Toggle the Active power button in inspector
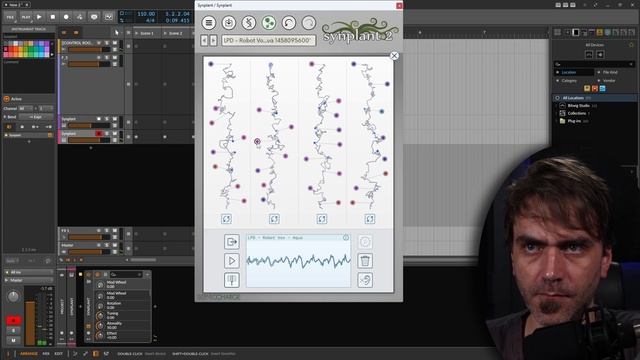Viewport: 640px width, 360px height. tap(7, 99)
